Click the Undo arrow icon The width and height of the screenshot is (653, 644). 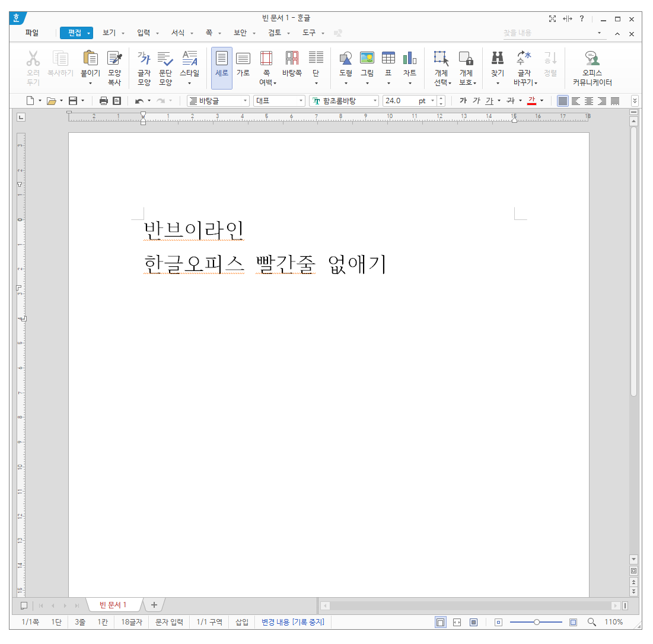tap(139, 101)
